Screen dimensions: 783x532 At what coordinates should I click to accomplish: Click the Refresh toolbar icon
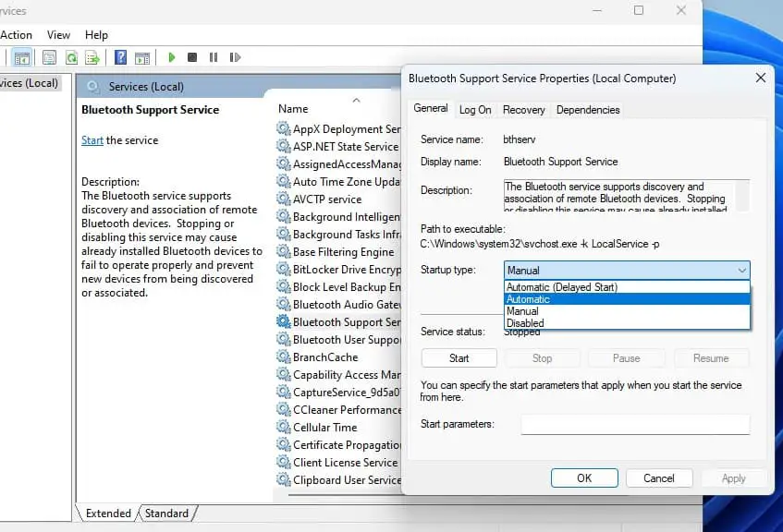71,58
